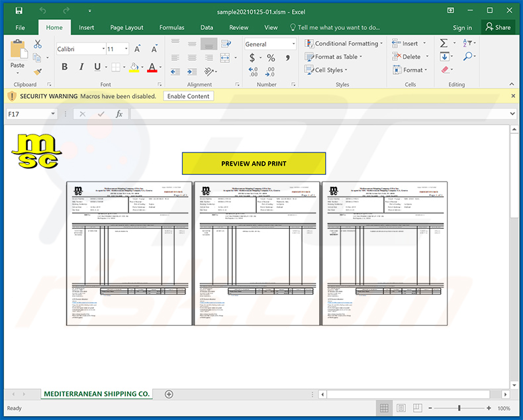Switch to Formulas tab

point(171,27)
